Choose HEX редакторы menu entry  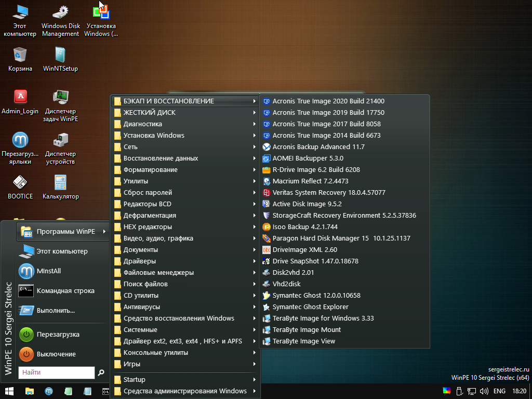185,227
